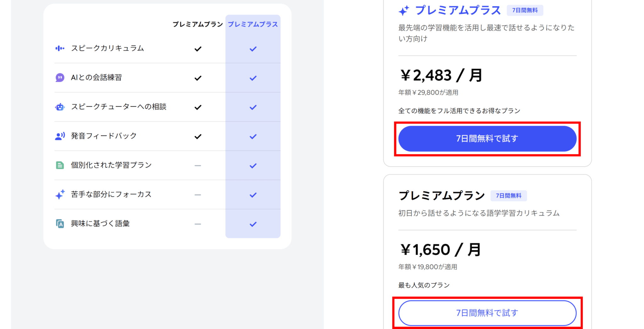Click the interest-based vocabulary icon

60,224
